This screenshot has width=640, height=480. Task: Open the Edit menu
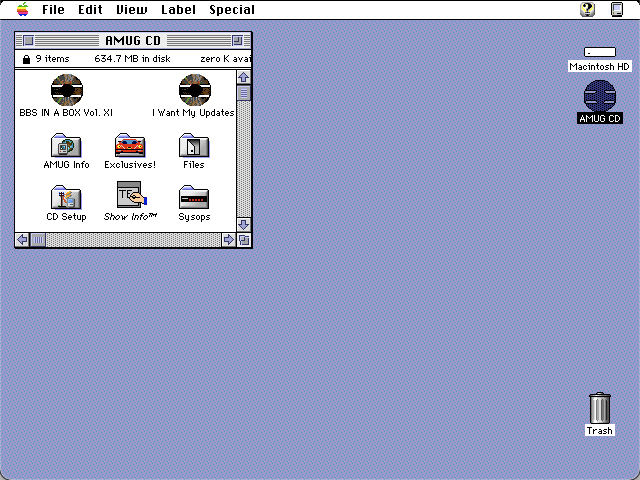(x=90, y=9)
